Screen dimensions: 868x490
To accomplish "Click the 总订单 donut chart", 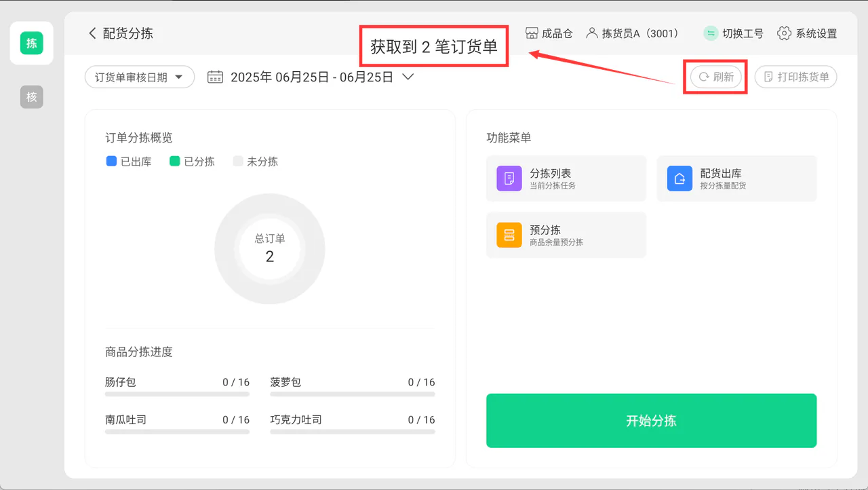I will click(x=270, y=249).
